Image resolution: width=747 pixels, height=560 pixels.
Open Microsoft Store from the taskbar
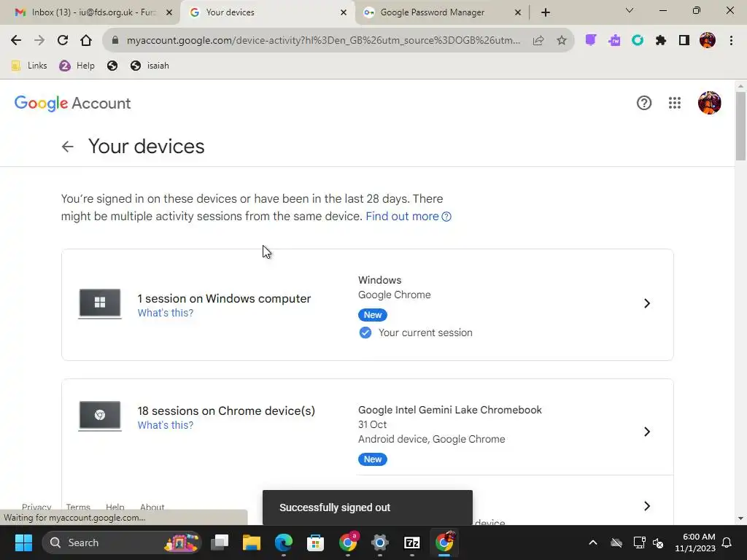315,542
